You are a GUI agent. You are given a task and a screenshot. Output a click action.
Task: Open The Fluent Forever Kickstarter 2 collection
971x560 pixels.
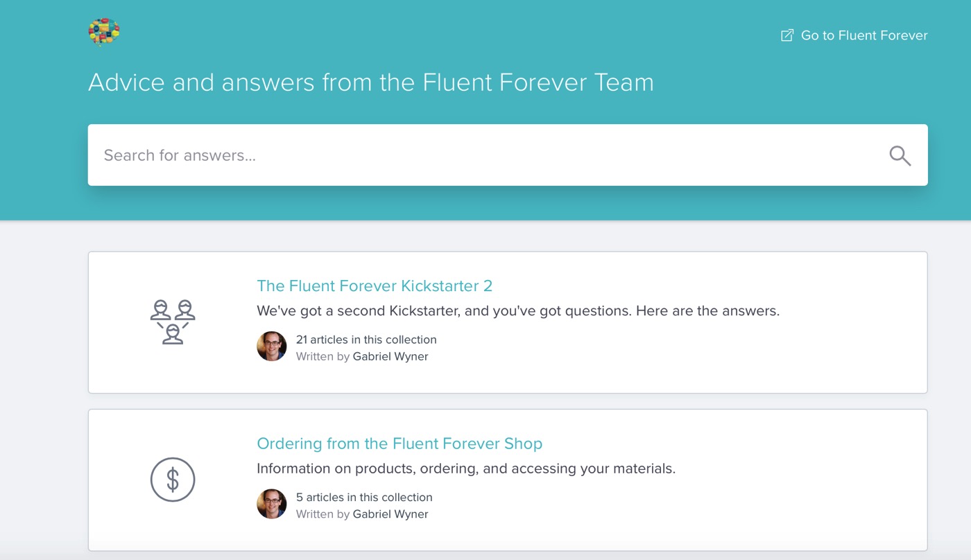(375, 286)
